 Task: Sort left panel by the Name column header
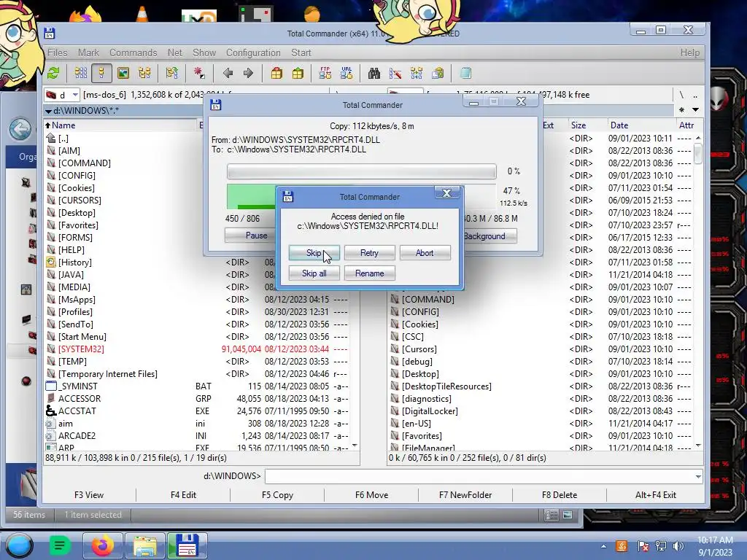(120, 125)
